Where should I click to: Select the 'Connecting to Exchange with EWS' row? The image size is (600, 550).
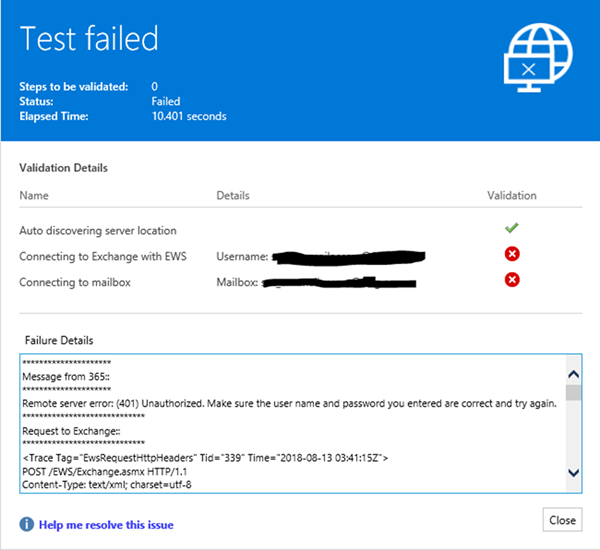point(103,256)
